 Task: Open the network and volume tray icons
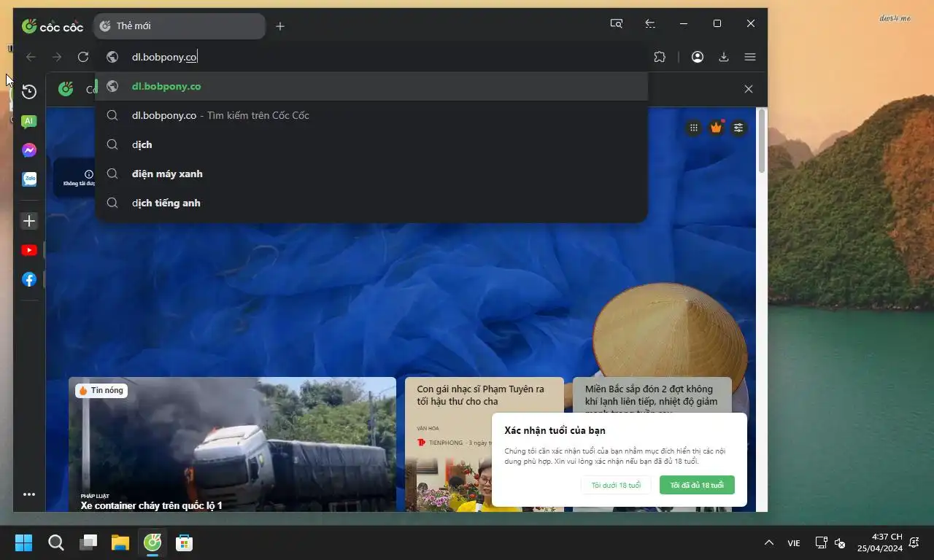[830, 542]
